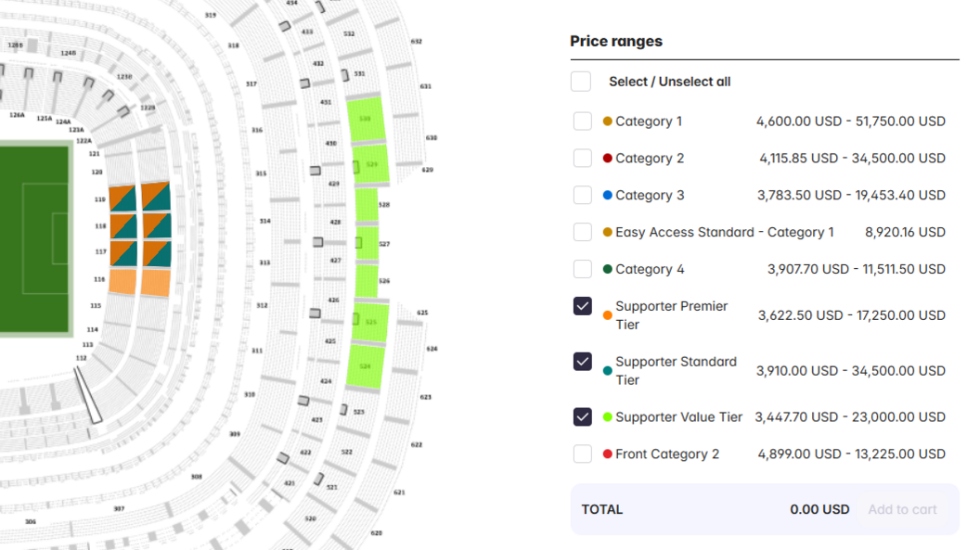Check the Easy Access Standard checkbox
Screen dimensions: 980x550
click(x=583, y=232)
